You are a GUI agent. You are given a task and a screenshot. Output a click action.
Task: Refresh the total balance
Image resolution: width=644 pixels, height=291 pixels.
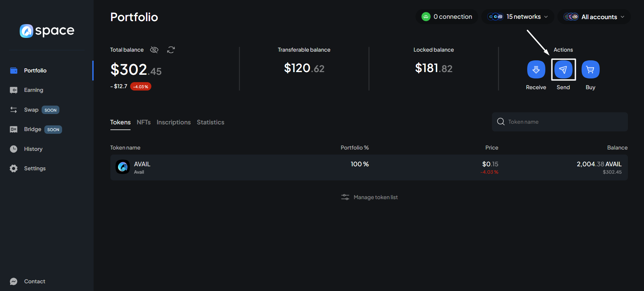[x=171, y=50]
